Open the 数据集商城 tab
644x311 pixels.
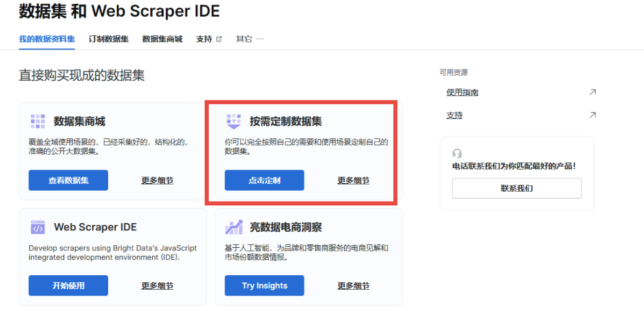tap(162, 39)
